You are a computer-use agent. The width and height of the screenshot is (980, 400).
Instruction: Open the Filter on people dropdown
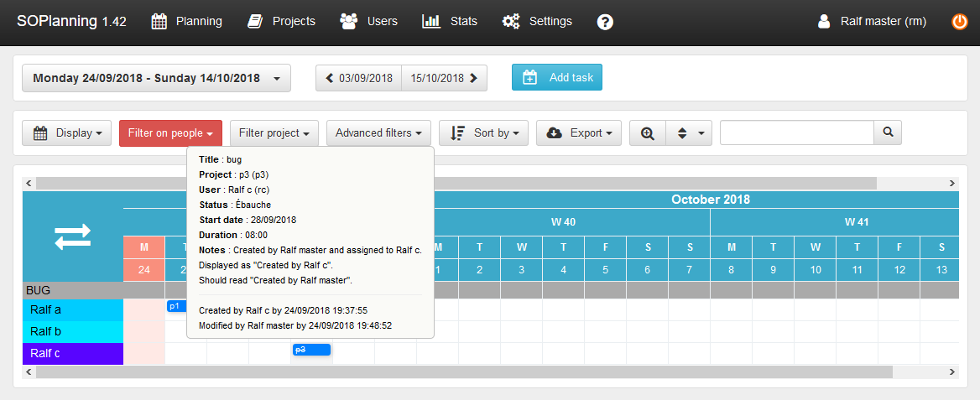pyautogui.click(x=170, y=132)
